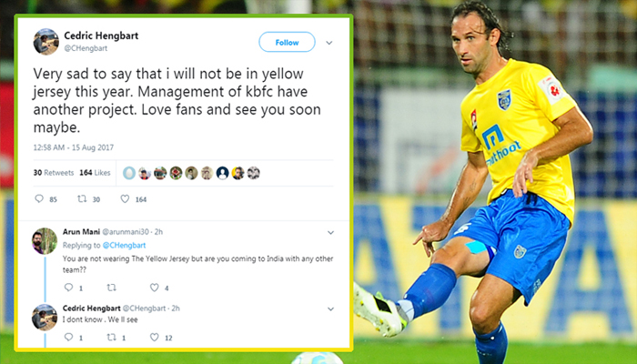The width and height of the screenshot is (637, 364).
Task: Follow Cedric Hengbart
Action: click(x=287, y=42)
